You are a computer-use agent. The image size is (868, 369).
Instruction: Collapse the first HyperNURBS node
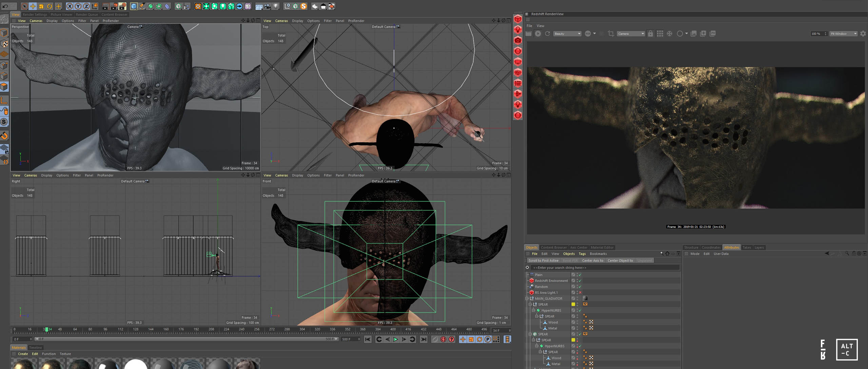(533, 310)
